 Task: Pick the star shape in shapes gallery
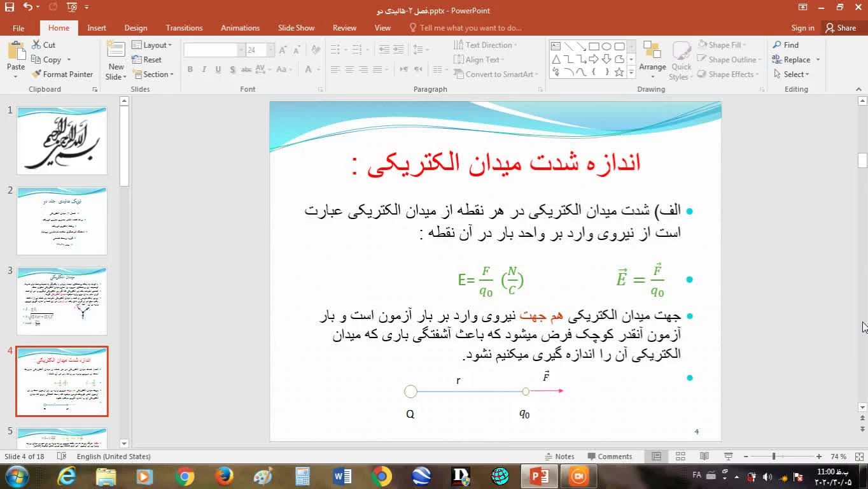(619, 72)
